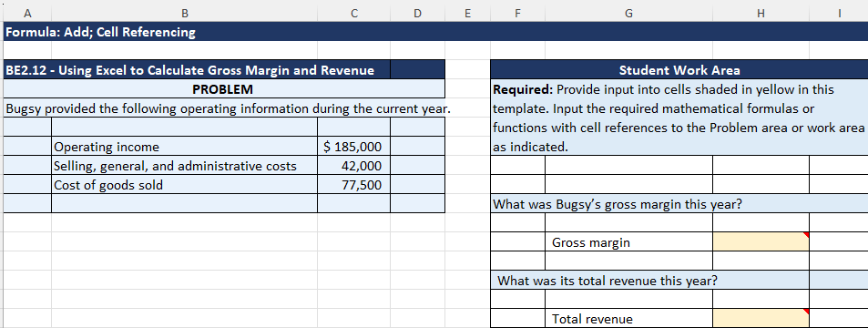Click the yellow Total revenue input cell
868x328 pixels.
point(761,319)
